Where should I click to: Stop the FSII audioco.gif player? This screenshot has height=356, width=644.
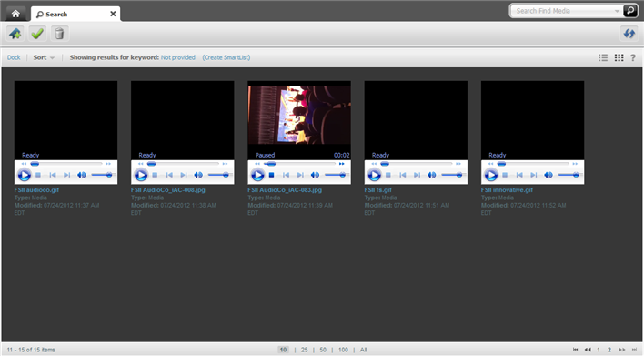pyautogui.click(x=38, y=175)
